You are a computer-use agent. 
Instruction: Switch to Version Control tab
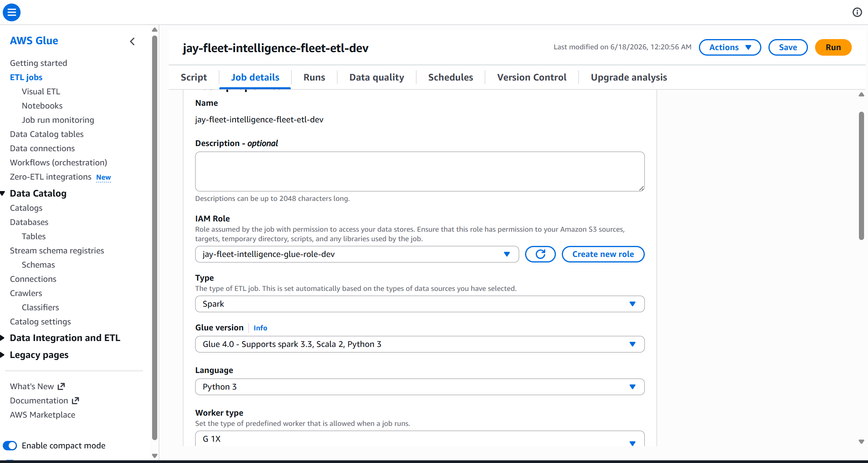coord(532,77)
